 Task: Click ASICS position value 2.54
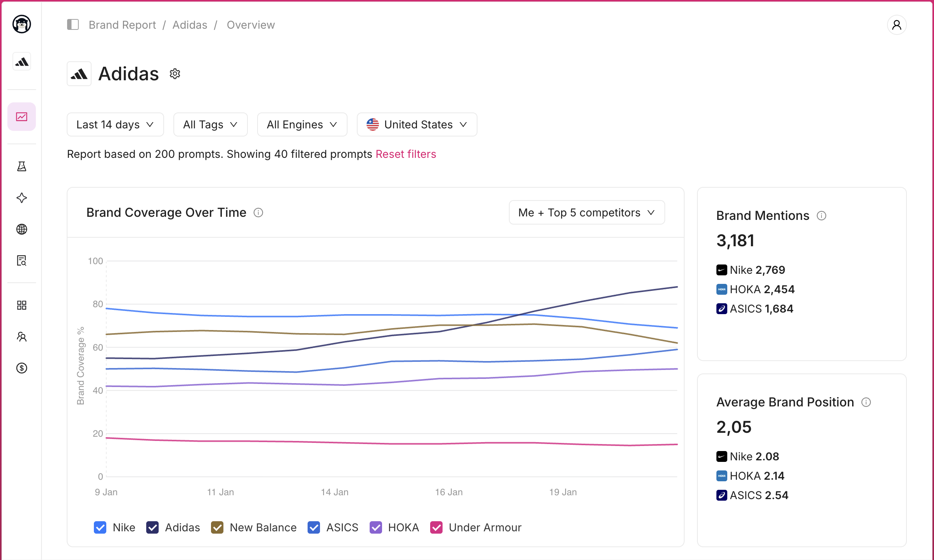(x=777, y=495)
